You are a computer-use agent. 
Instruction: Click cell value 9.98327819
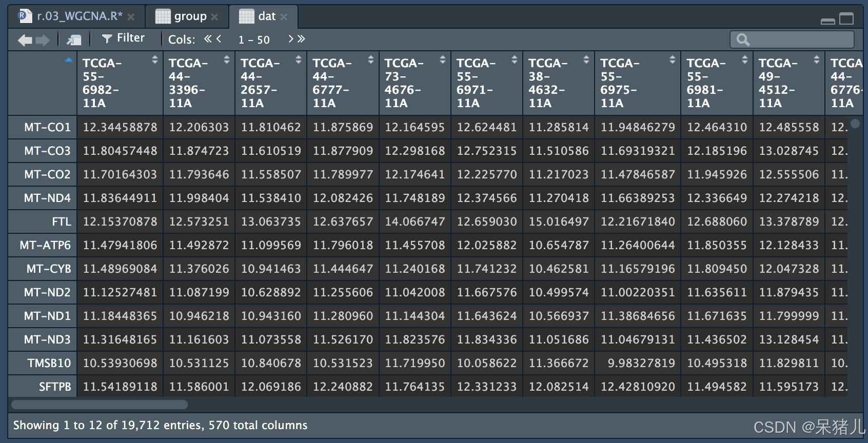[x=641, y=363]
